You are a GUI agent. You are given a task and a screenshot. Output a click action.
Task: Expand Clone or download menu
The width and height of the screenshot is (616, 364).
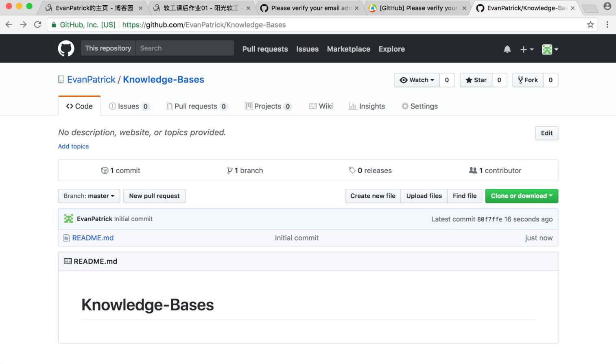(522, 196)
